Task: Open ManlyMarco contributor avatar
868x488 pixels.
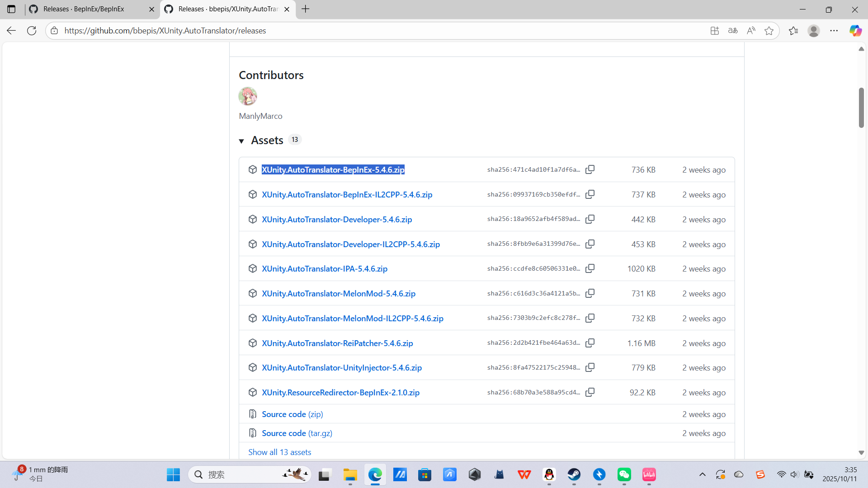Action: click(248, 96)
